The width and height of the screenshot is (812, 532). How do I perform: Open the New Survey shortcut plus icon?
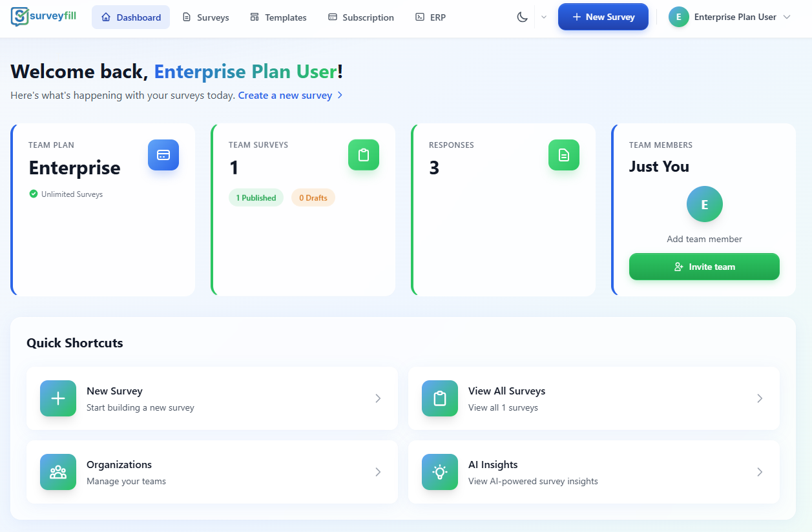pyautogui.click(x=57, y=398)
